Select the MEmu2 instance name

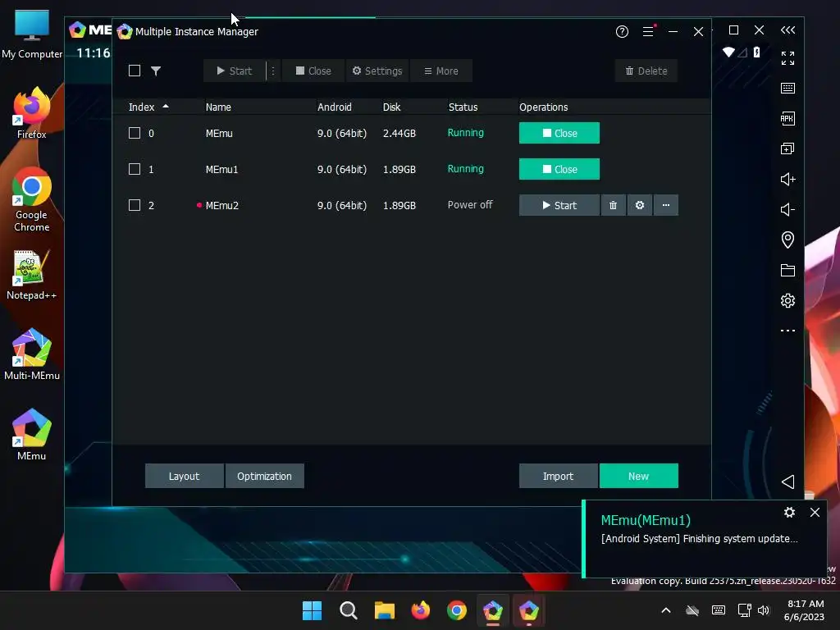(x=221, y=205)
